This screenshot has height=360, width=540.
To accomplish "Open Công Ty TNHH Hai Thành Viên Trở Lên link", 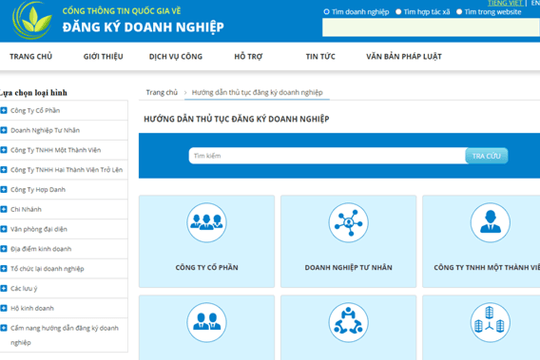I will (66, 169).
